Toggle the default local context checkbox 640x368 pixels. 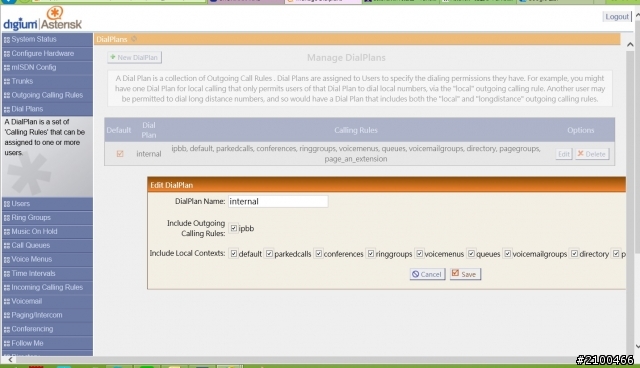coord(233,253)
